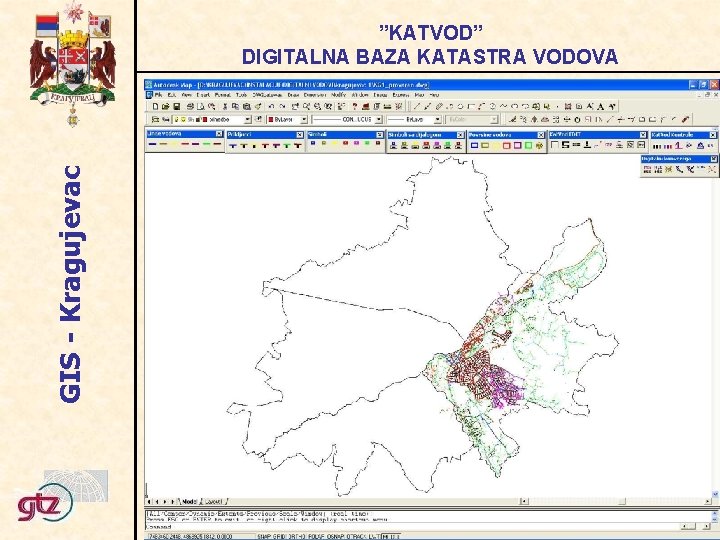Screen dimensions: 720x540
Task: Select the Line draw tool
Action: (x=417, y=107)
